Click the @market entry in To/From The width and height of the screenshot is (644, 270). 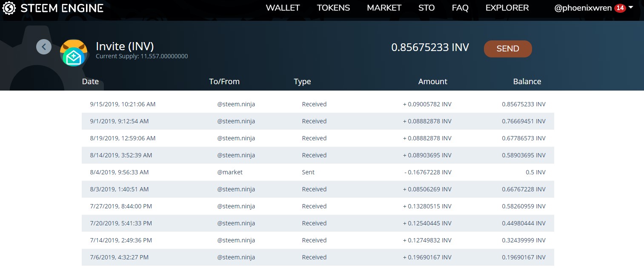(x=230, y=172)
